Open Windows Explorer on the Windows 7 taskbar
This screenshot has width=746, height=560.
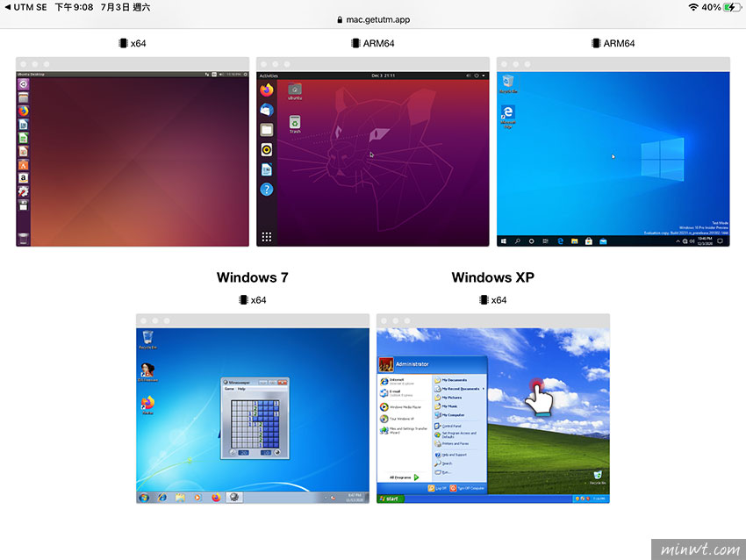180,497
